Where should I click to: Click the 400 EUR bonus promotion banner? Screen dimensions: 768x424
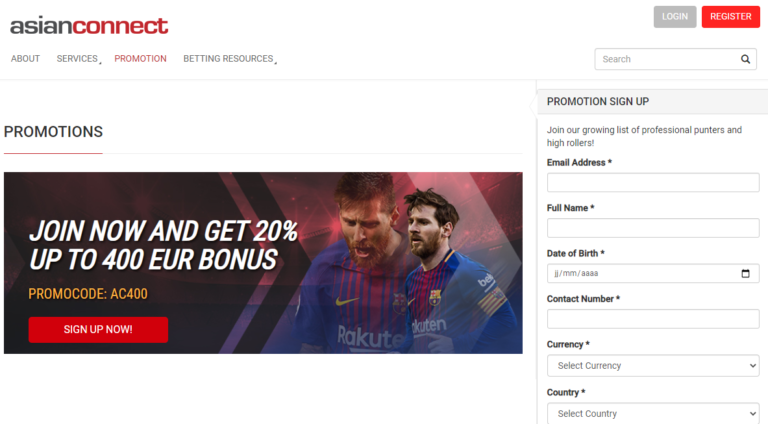(x=263, y=263)
